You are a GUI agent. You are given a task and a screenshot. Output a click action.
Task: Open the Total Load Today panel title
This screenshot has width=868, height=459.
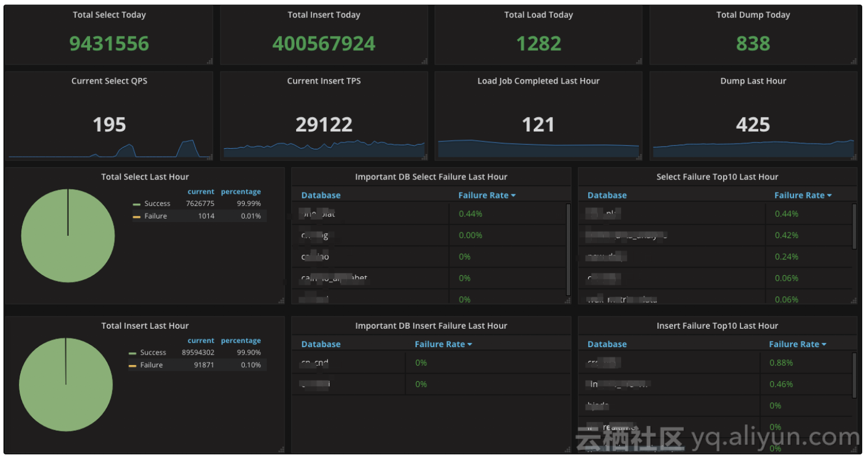(x=538, y=15)
